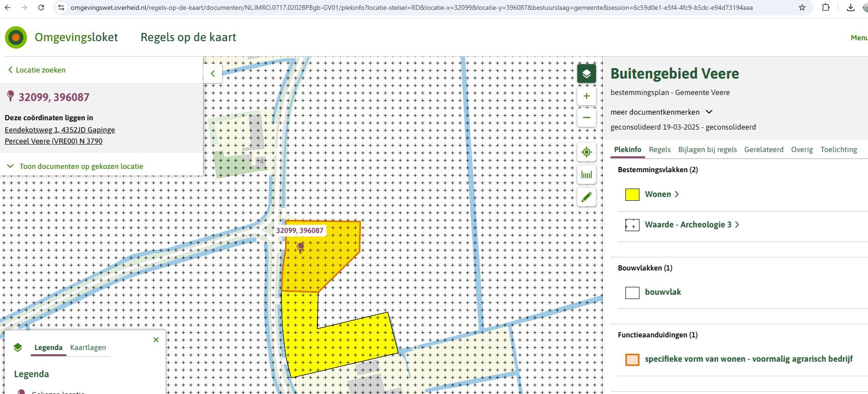
Task: Collapse the left location panel
Action: tap(213, 73)
